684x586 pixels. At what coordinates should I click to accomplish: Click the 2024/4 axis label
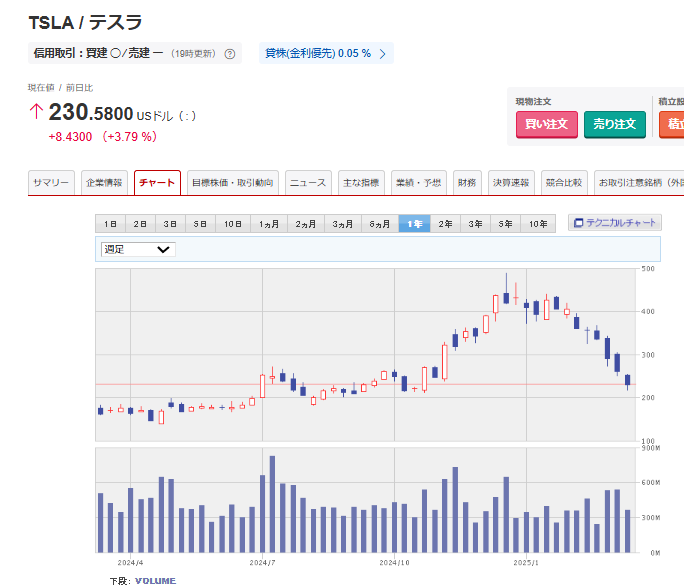130,563
